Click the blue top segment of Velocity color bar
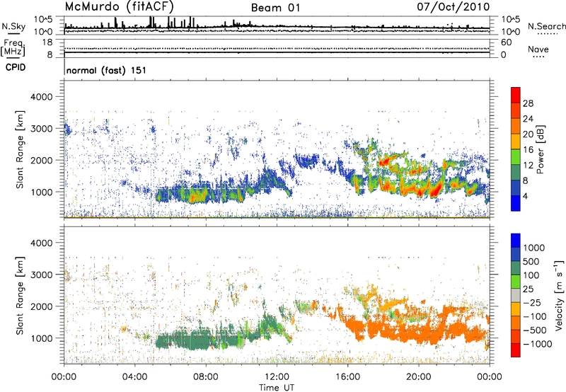This screenshot has width=566, height=392. [516, 241]
